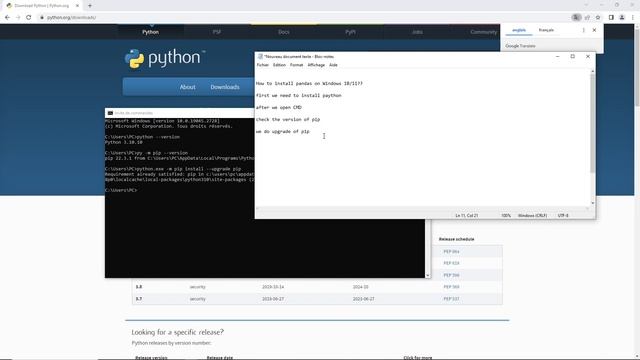640x360 pixels.
Task: Select français in the translate popup
Action: pyautogui.click(x=546, y=30)
